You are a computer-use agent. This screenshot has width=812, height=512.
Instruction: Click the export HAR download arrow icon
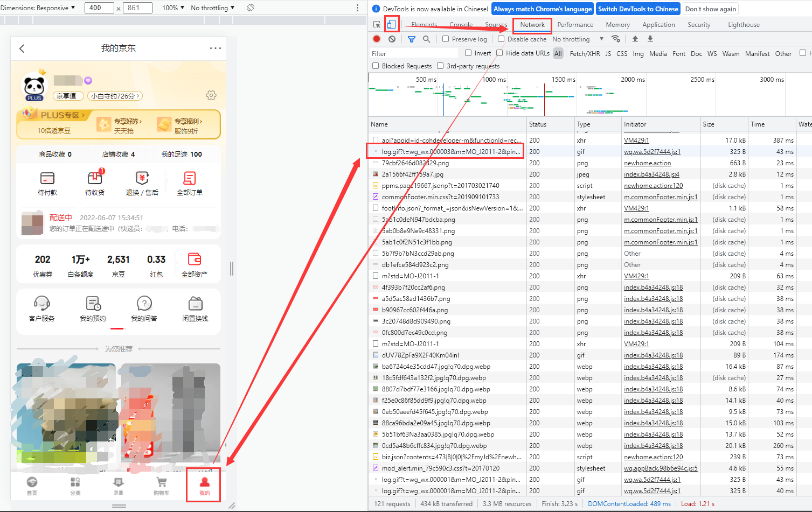[x=650, y=39]
